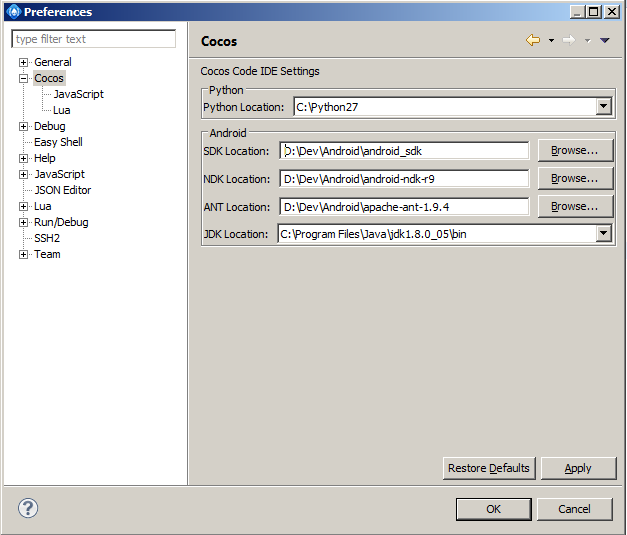The image size is (627, 535).
Task: Expand the Help tree node
Action: point(23,158)
